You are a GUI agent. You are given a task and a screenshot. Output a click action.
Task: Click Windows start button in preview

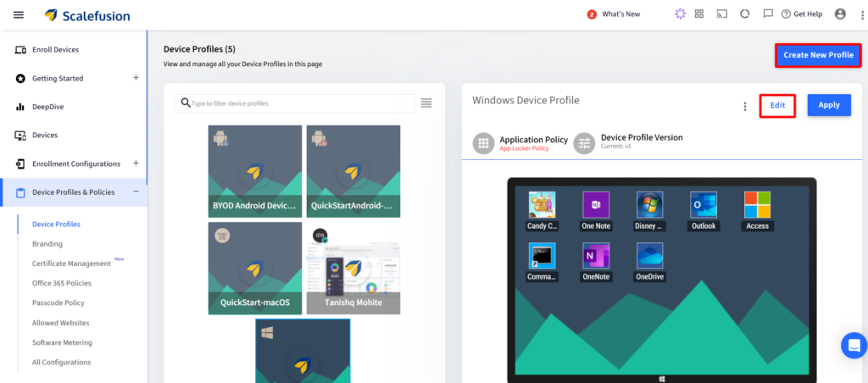(x=661, y=379)
